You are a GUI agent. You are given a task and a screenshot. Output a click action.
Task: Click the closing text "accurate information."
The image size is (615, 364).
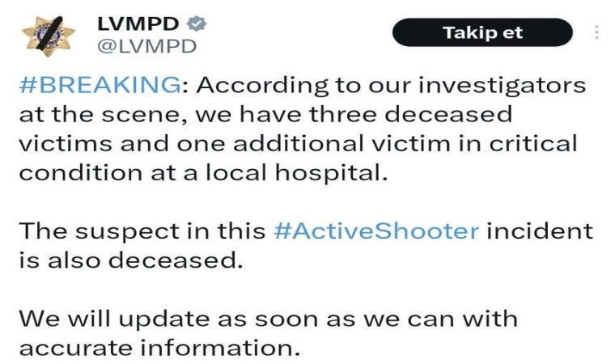[x=158, y=348]
